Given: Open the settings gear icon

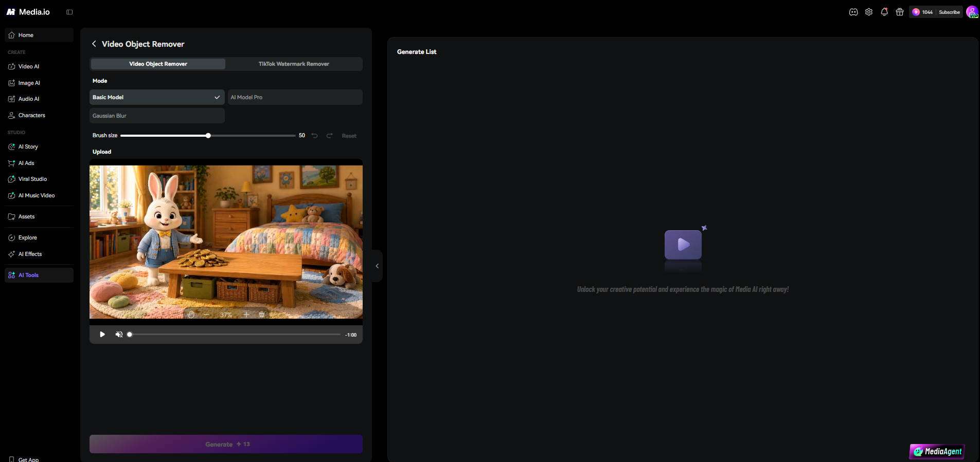Looking at the screenshot, I should (869, 12).
